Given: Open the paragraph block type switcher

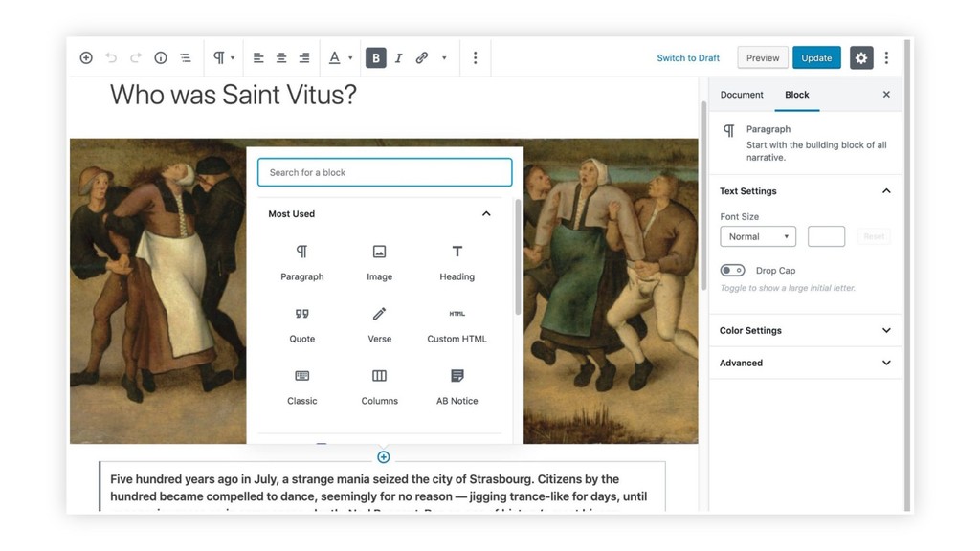Looking at the screenshot, I should click(224, 57).
